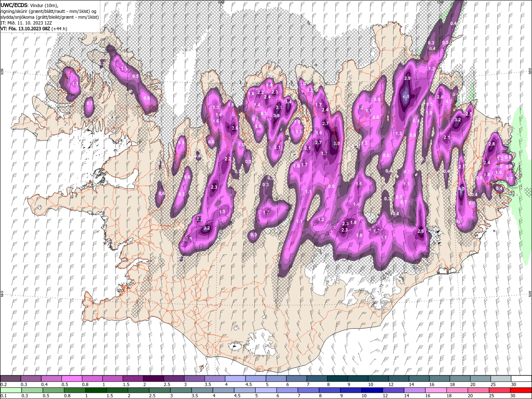The image size is (532, 399).
Task: Pick the pure red lower swatch labeled 30
Action: tap(520, 390)
